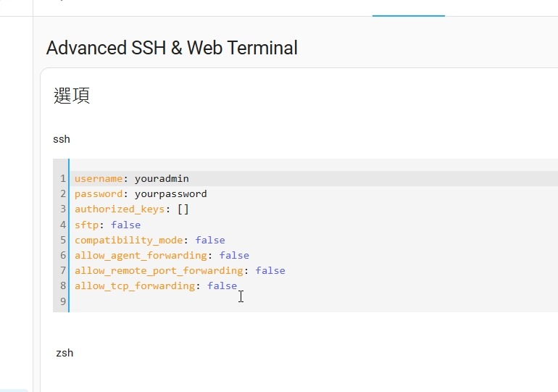Click the 'authorized_keys' key text
This screenshot has height=392, width=558.
pos(119,209)
